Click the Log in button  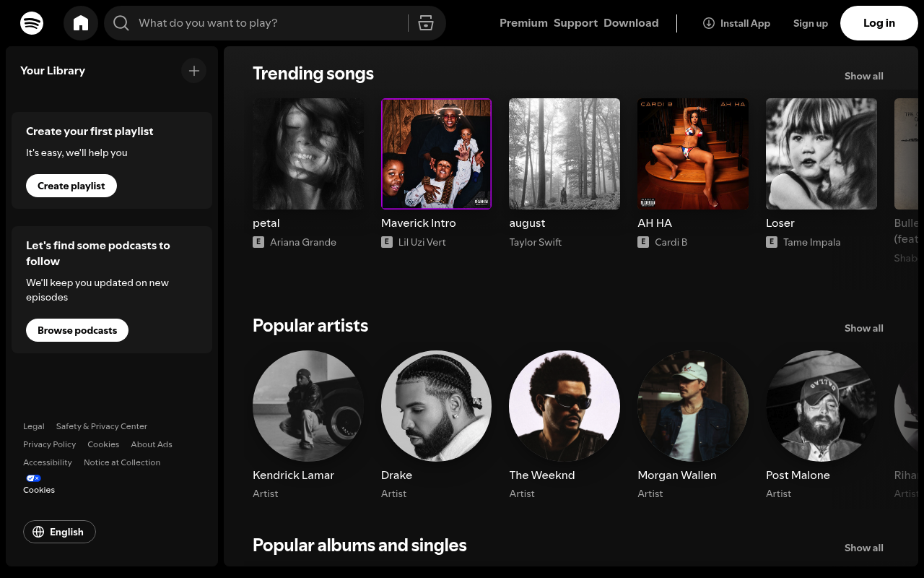pyautogui.click(x=879, y=23)
